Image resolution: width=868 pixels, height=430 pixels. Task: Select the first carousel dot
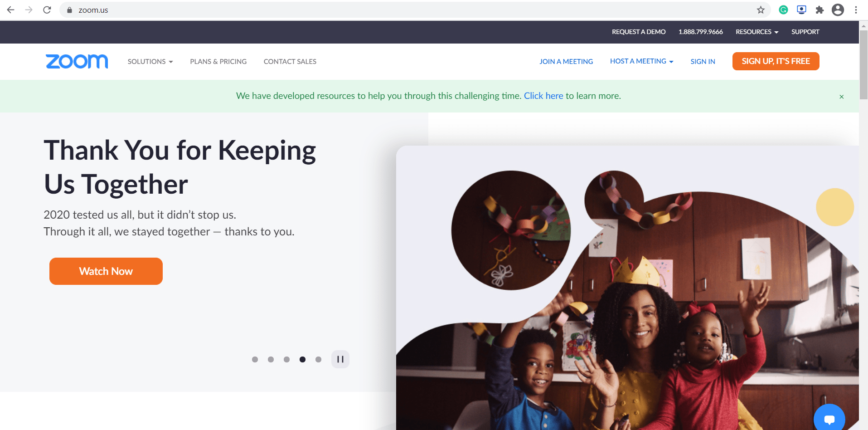255,359
